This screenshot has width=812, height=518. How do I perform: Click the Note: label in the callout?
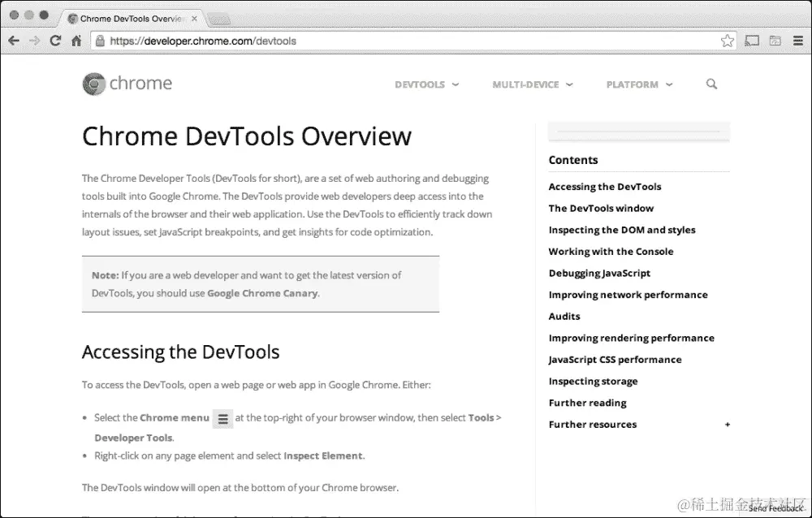tap(105, 275)
